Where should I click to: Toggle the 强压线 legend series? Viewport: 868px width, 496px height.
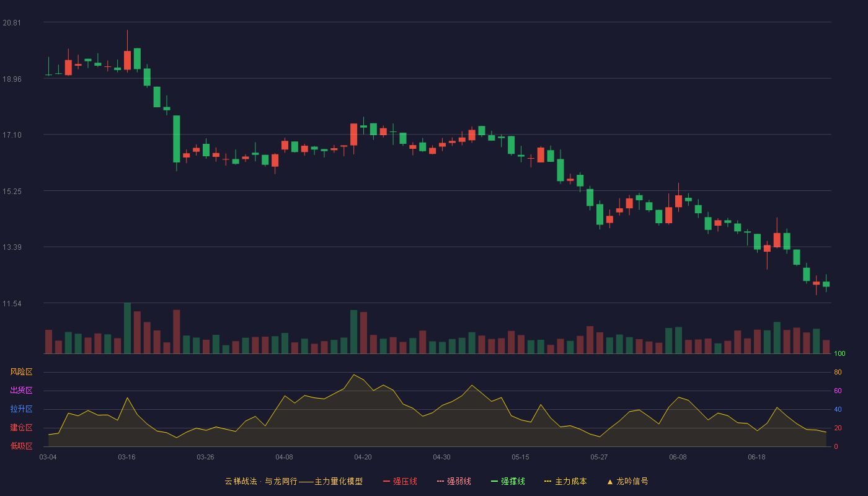[x=400, y=481]
